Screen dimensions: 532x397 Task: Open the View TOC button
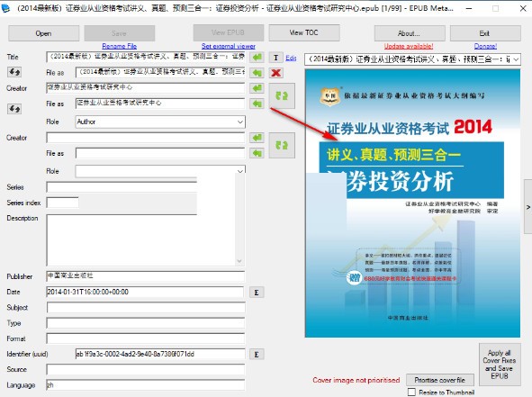pos(304,32)
